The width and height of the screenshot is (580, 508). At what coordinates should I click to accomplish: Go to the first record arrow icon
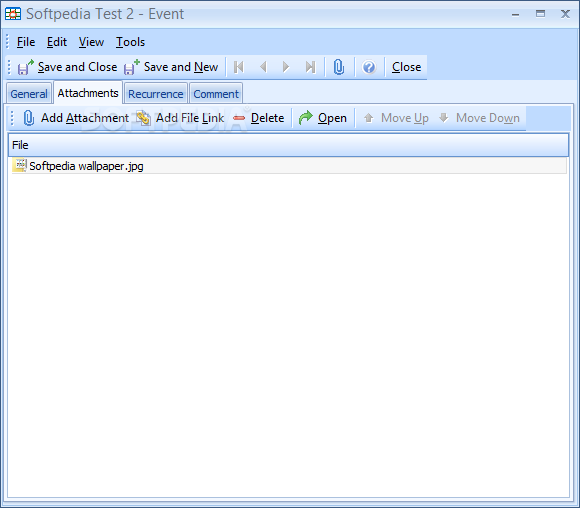click(239, 67)
